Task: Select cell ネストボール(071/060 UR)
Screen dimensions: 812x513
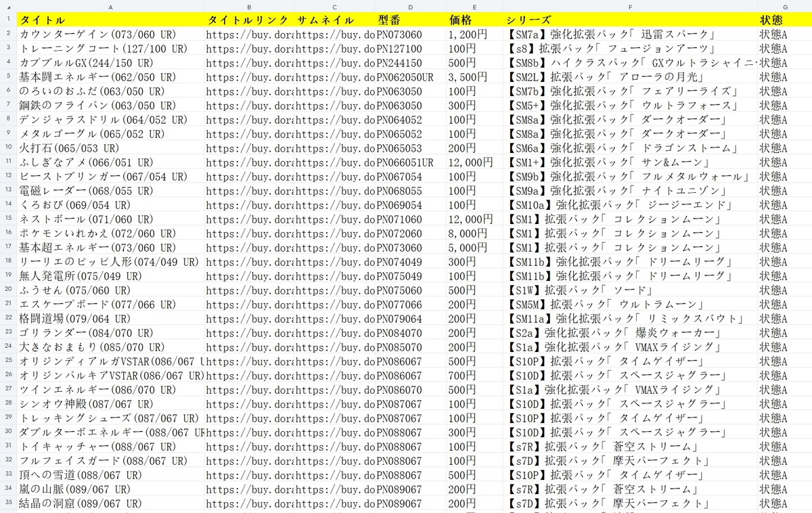Action: pos(110,219)
